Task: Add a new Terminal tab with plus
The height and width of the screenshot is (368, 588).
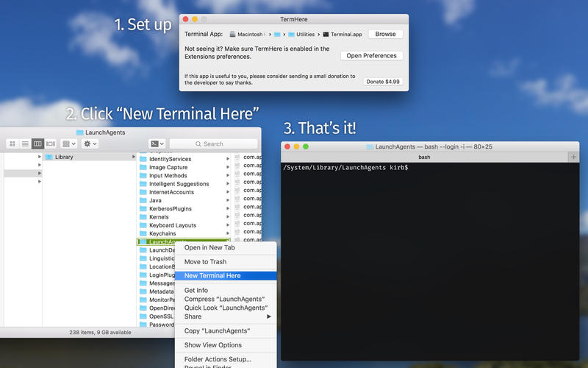Action: click(573, 157)
